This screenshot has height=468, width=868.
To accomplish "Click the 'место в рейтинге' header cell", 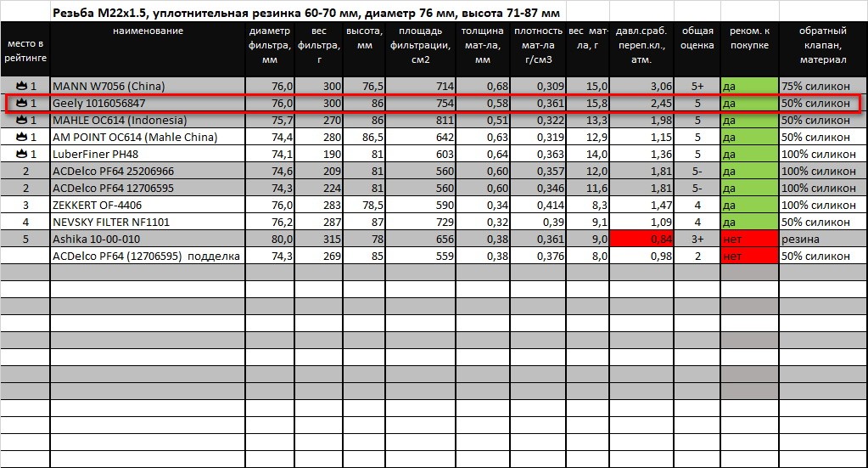I will coord(25,49).
